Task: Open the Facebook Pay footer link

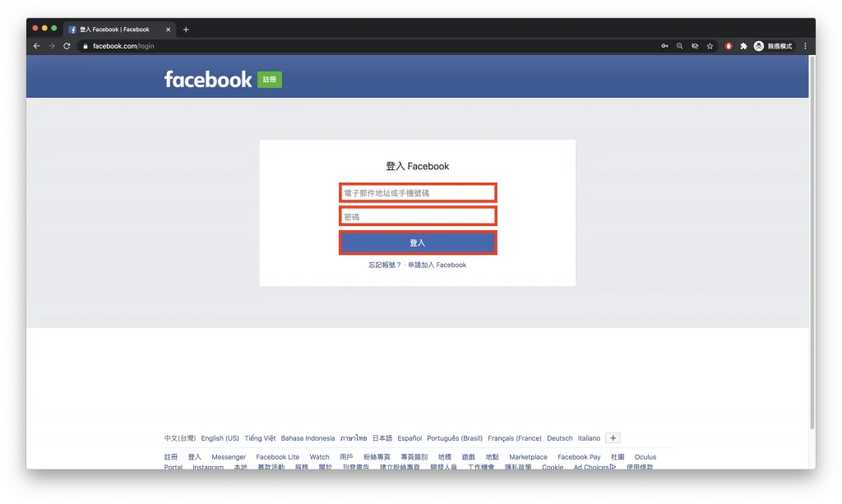Action: 579,457
